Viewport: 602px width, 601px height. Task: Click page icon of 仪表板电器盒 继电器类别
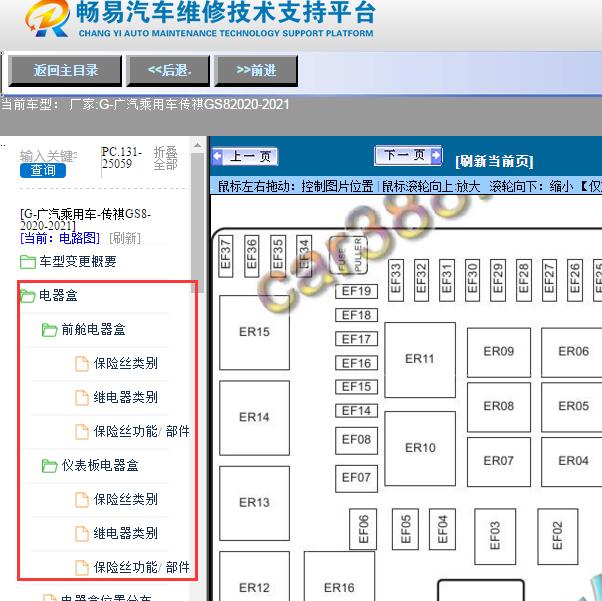81,534
